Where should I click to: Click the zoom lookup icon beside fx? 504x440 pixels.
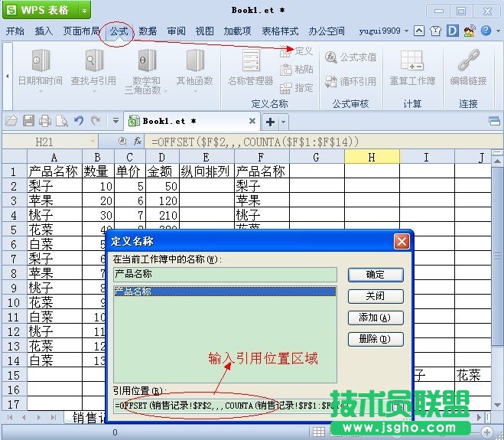coord(122,142)
